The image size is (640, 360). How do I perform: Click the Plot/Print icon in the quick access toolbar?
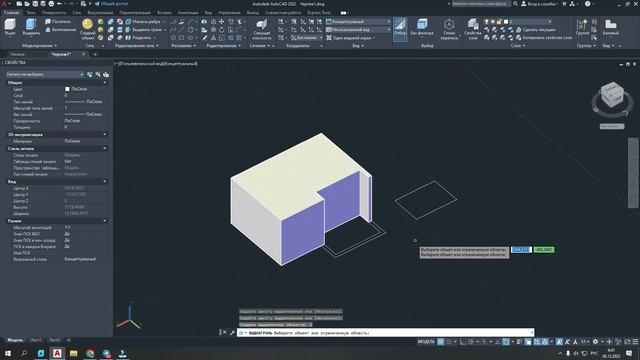click(x=51, y=4)
